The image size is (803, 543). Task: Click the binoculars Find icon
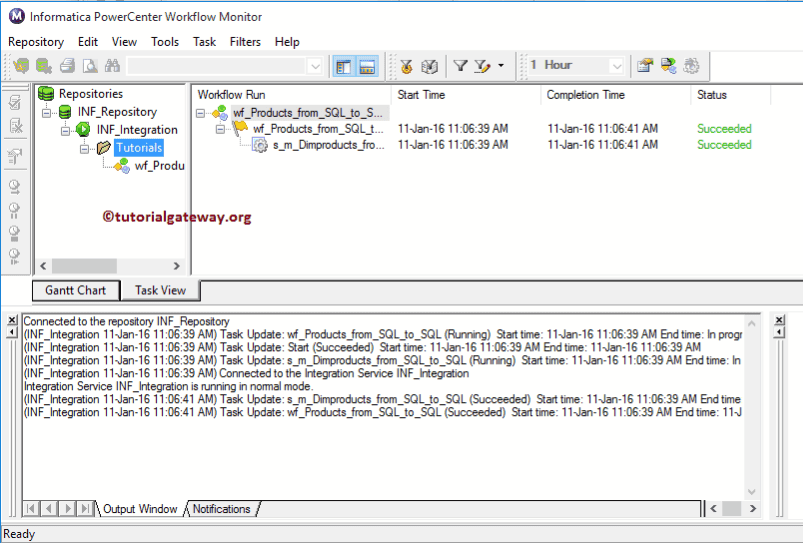[x=112, y=66]
